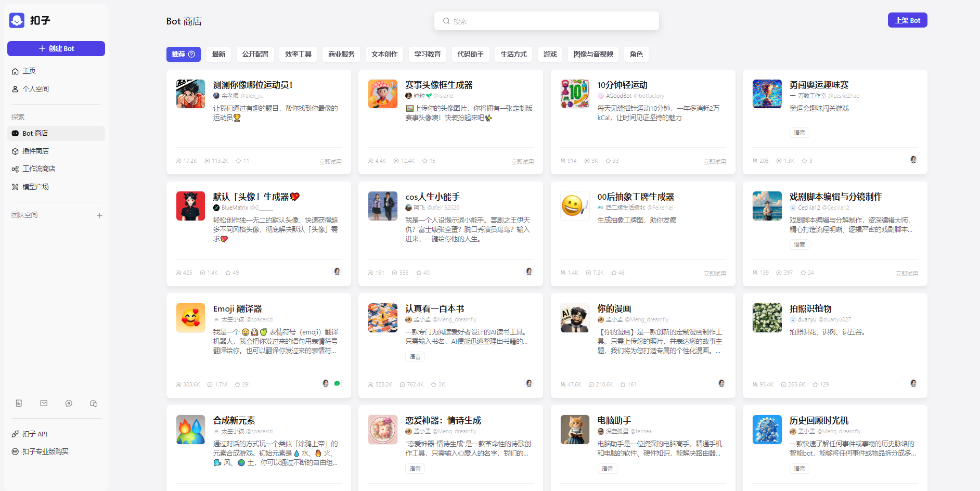Viewport: 980px width, 491px height.
Task: Click the 戏剧脚本编辑与分镜制作 bot avatar
Action: 767,205
